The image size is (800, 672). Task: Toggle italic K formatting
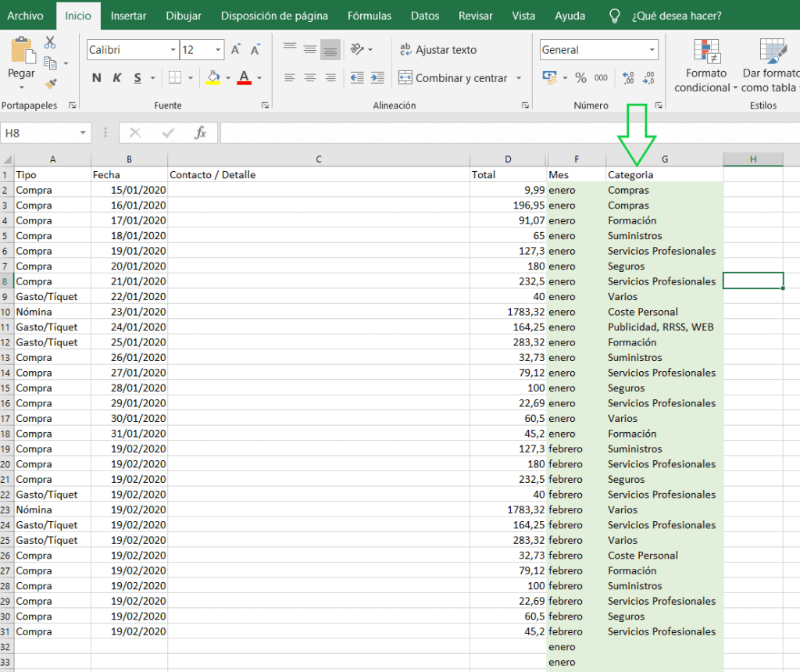pos(117,78)
